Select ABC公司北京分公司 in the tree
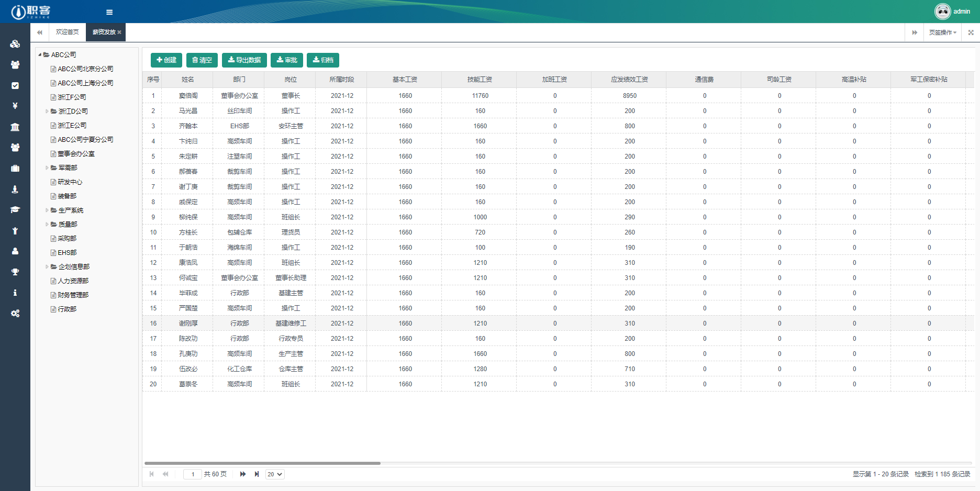 pos(85,69)
